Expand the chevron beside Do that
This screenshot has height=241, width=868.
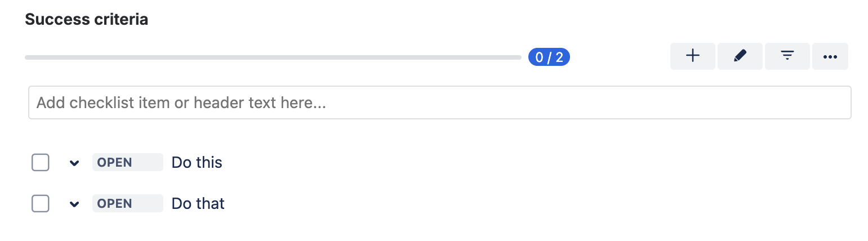pyautogui.click(x=74, y=204)
